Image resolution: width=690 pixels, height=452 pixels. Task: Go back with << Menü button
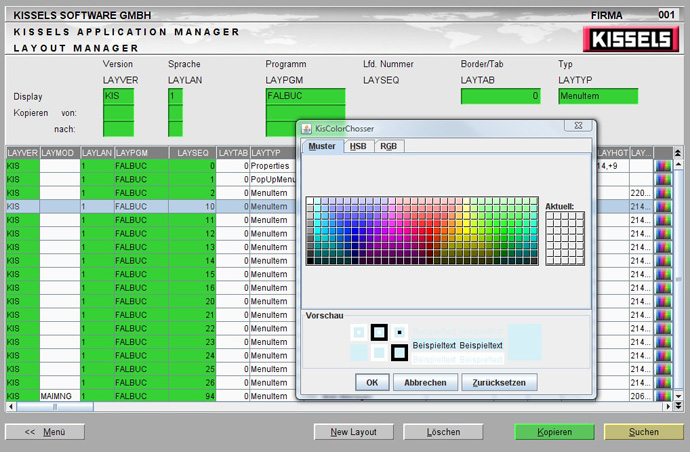click(x=45, y=432)
